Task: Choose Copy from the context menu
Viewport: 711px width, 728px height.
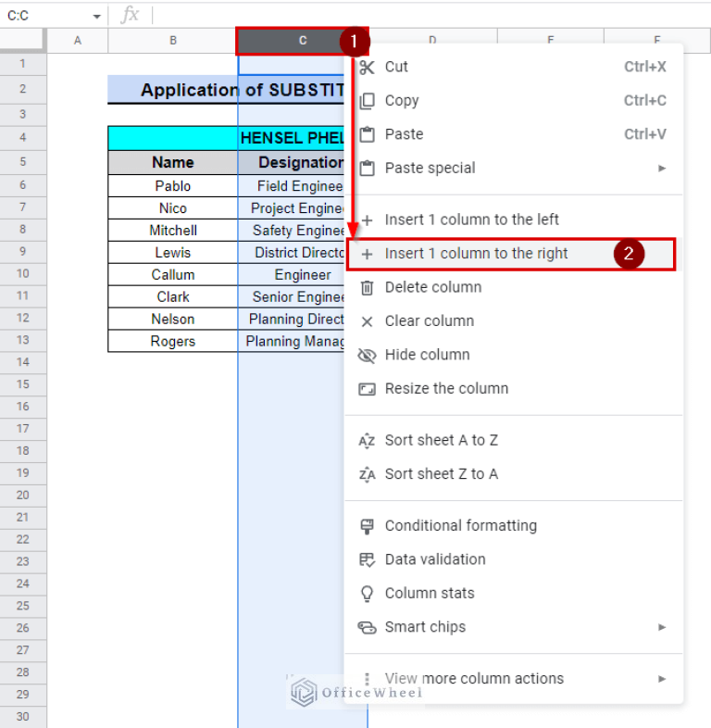Action: pyautogui.click(x=514, y=101)
